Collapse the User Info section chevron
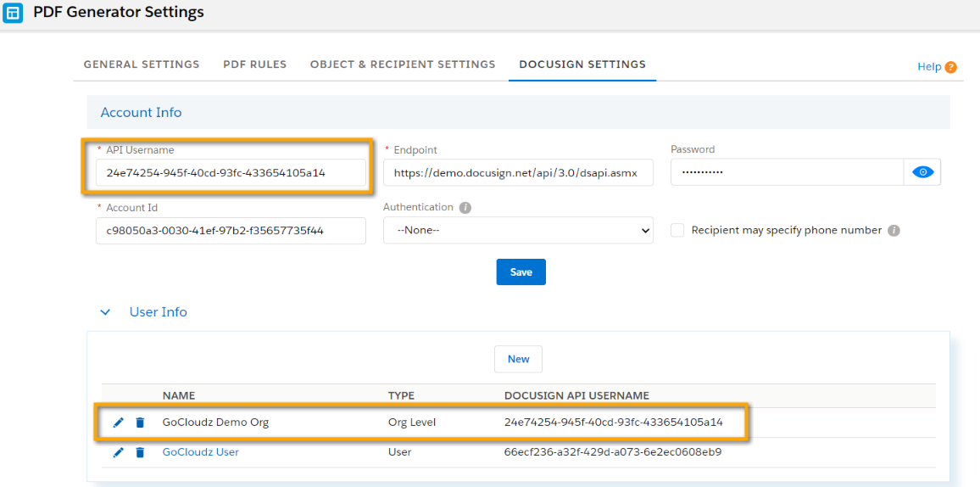This screenshot has width=980, height=487. [x=106, y=312]
